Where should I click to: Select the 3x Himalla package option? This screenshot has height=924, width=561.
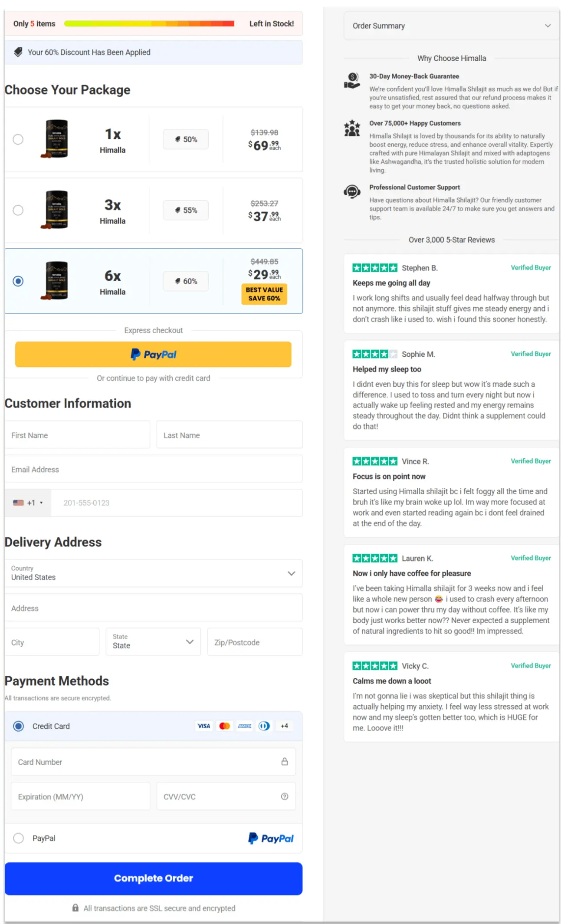[18, 210]
